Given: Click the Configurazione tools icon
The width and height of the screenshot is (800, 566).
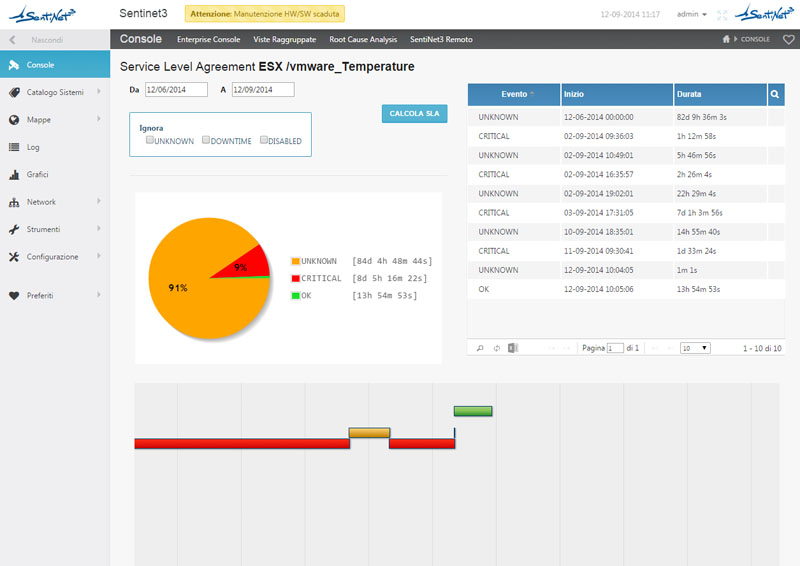Looking at the screenshot, I should tap(14, 257).
